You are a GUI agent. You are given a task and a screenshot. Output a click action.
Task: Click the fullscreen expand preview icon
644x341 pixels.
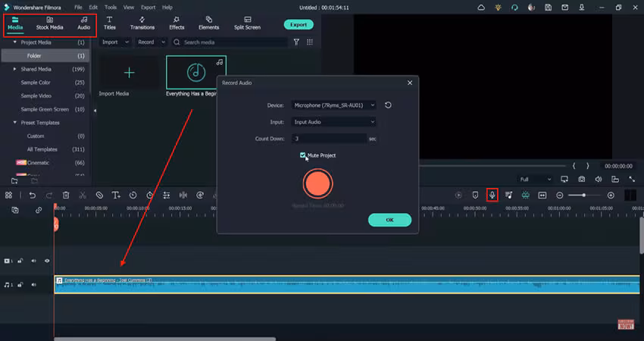[x=632, y=179]
